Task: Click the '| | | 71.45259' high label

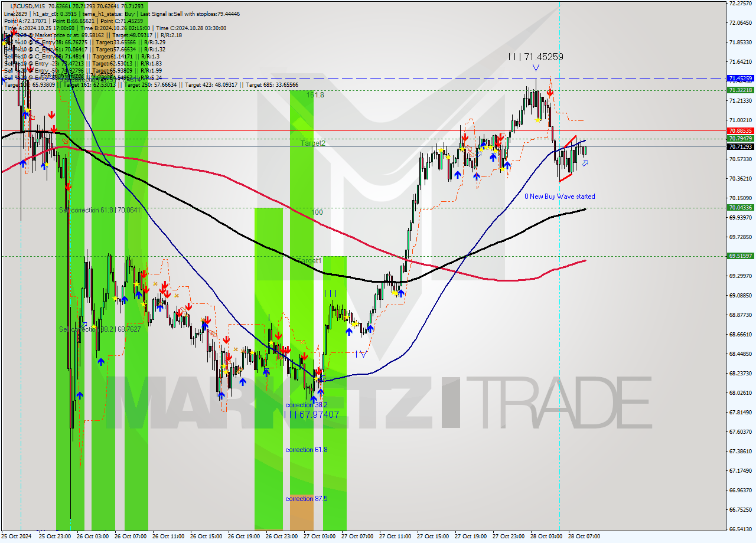Action: [x=536, y=57]
